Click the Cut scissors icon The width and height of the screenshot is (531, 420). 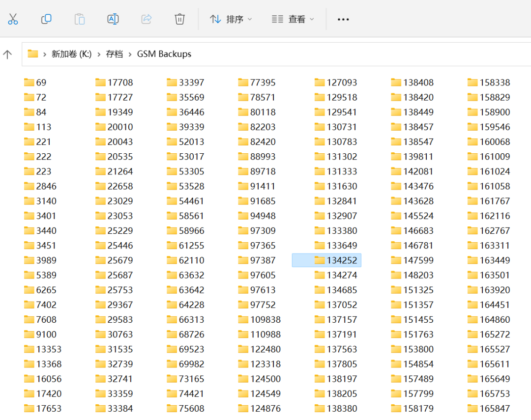(13, 19)
